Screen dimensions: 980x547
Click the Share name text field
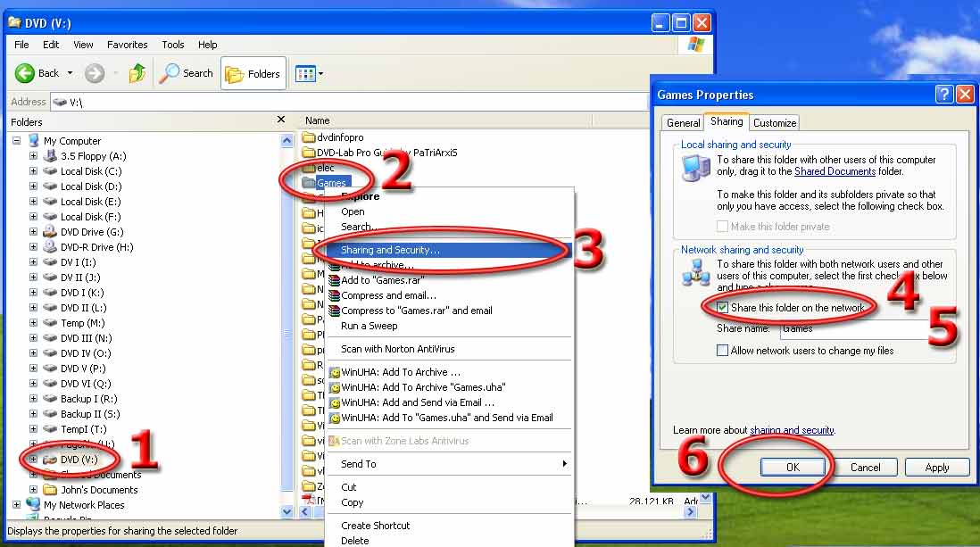(x=852, y=328)
